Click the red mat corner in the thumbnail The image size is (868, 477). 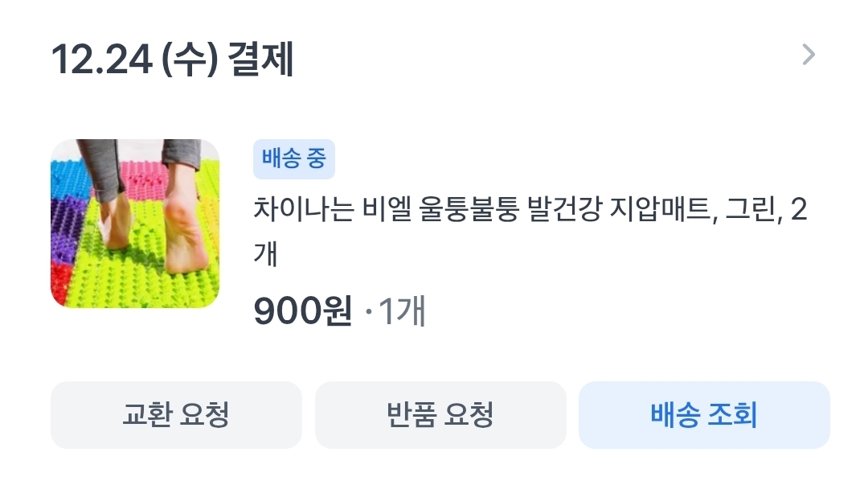point(62,284)
